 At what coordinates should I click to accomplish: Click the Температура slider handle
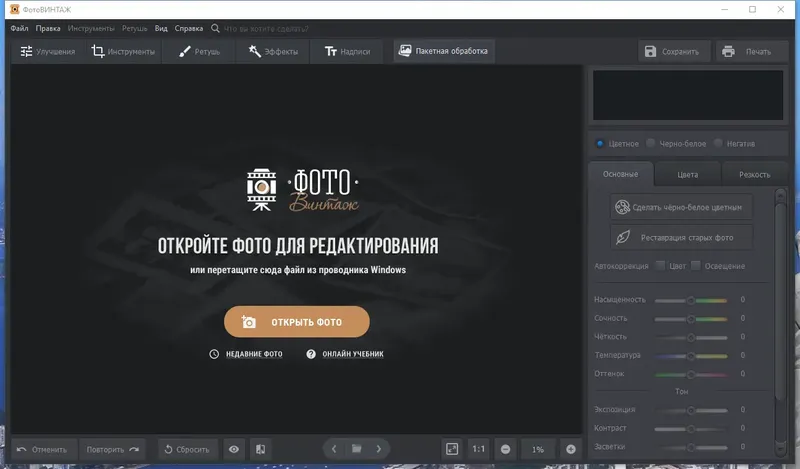click(691, 356)
